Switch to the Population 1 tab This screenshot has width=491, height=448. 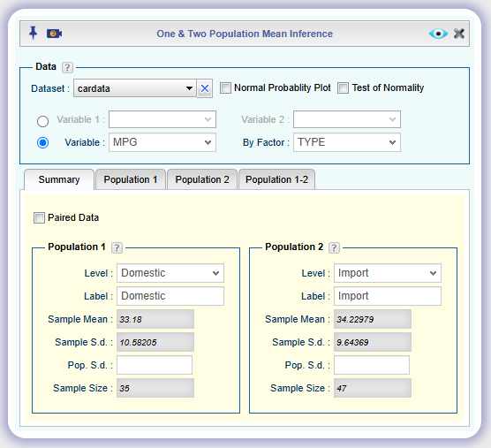coord(131,179)
